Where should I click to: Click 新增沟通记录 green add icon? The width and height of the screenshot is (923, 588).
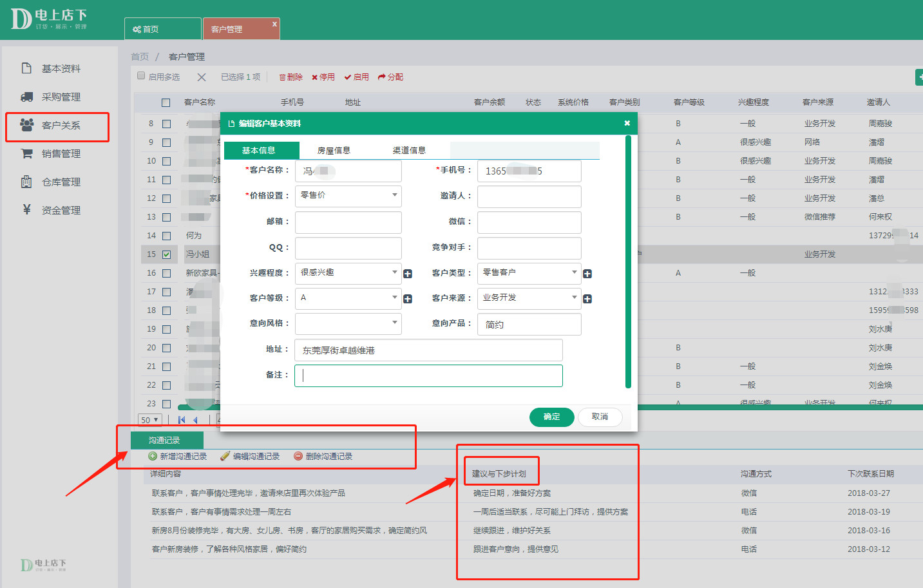coord(153,456)
